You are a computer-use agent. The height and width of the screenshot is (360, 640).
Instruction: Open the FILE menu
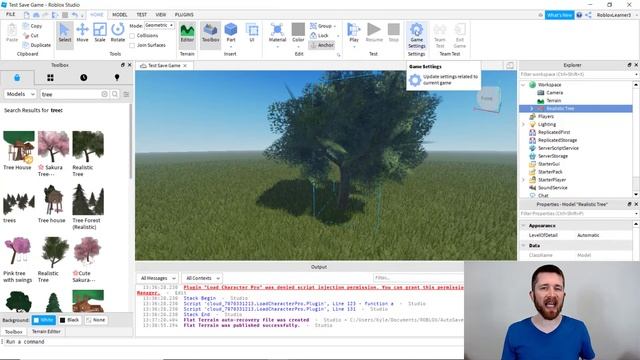10,14
